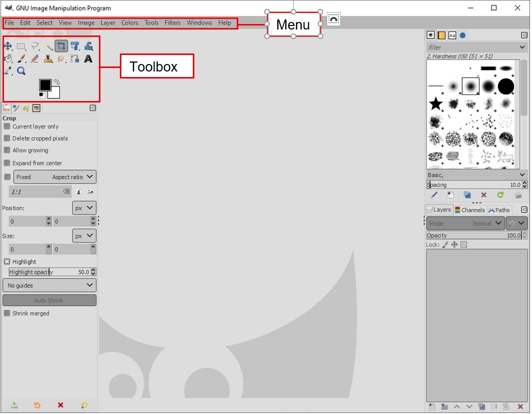
Task: Select the Unified Transform tool
Action: 75,46
